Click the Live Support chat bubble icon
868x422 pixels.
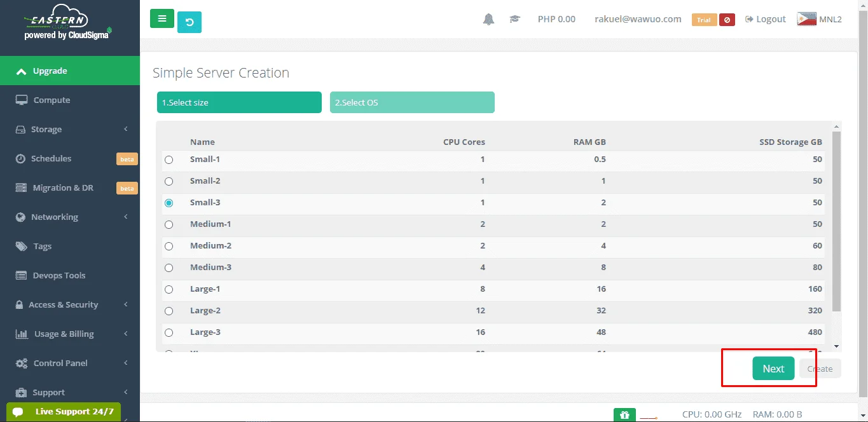click(18, 412)
